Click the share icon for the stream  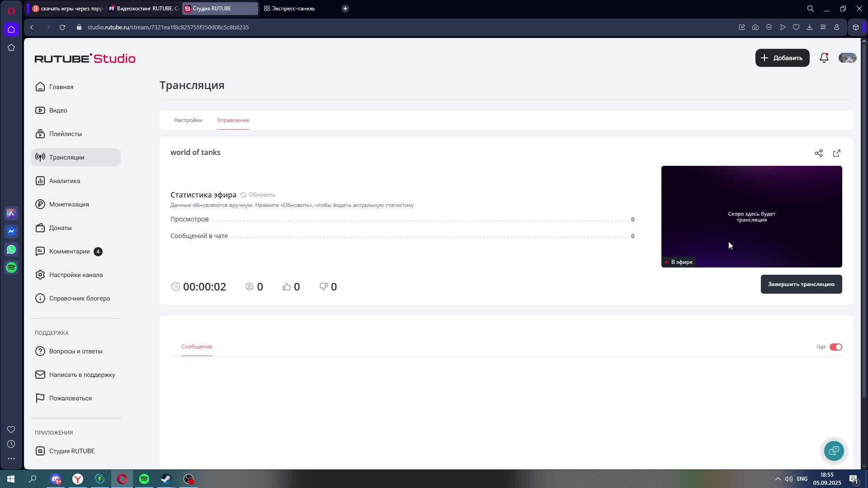coord(818,153)
